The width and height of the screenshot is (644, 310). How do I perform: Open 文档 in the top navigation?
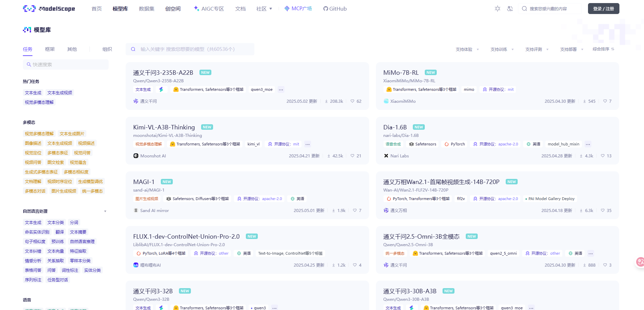(240, 9)
